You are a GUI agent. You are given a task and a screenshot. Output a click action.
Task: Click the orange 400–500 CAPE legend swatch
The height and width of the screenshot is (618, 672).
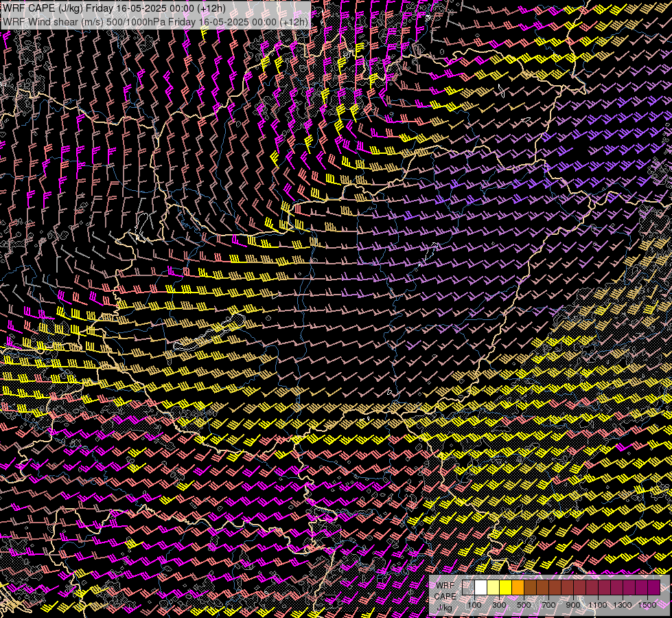518,588
